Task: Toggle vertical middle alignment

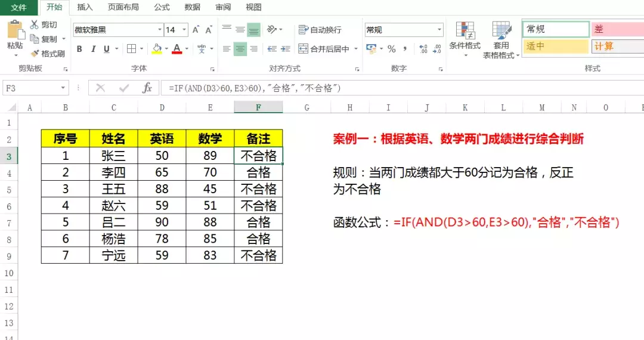Action: pyautogui.click(x=240, y=29)
